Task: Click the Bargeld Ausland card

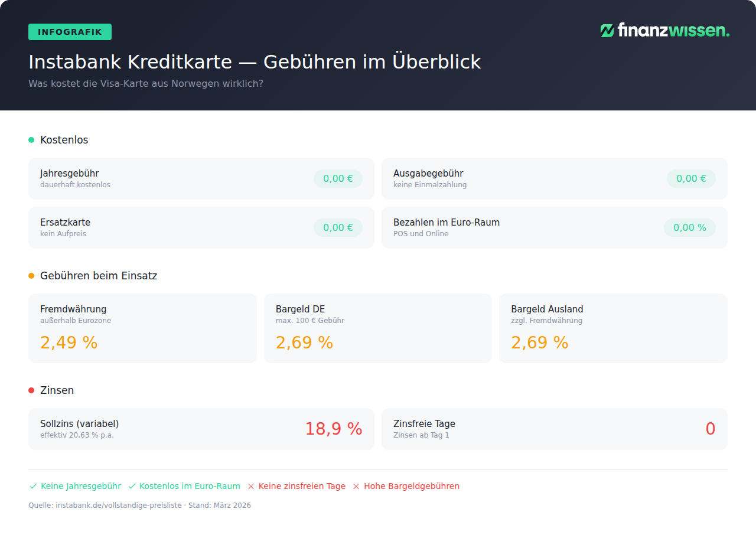Action: (613, 328)
